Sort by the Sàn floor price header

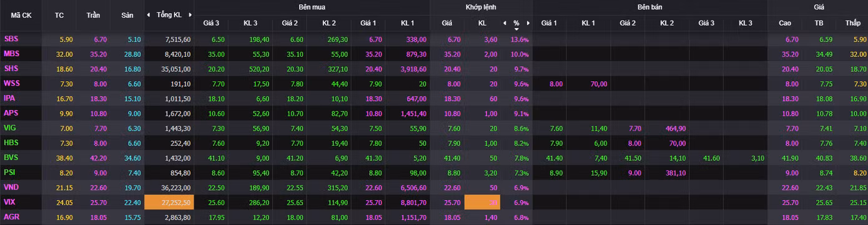[x=127, y=15]
